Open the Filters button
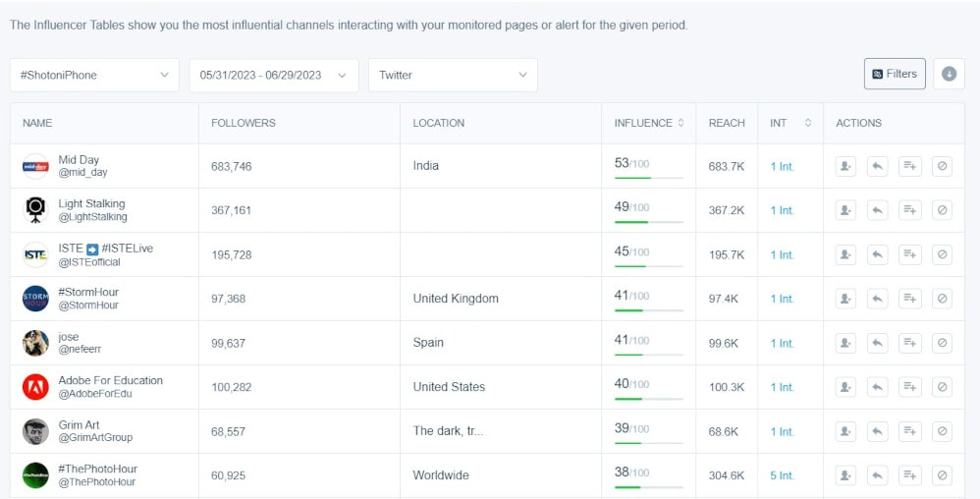 [895, 74]
